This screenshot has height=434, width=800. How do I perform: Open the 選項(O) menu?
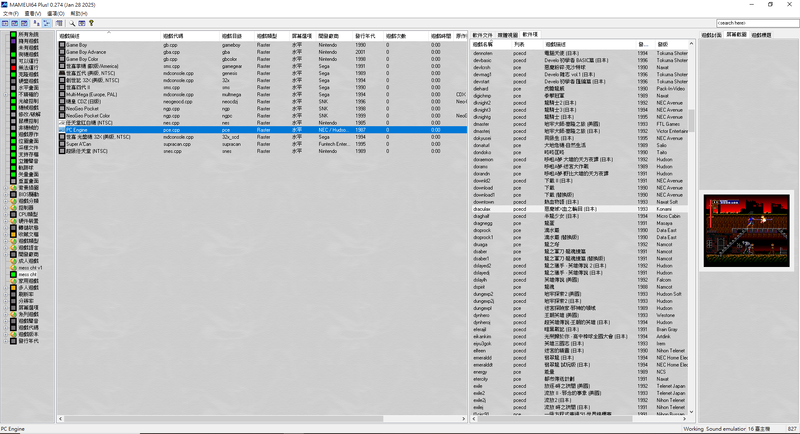click(56, 14)
